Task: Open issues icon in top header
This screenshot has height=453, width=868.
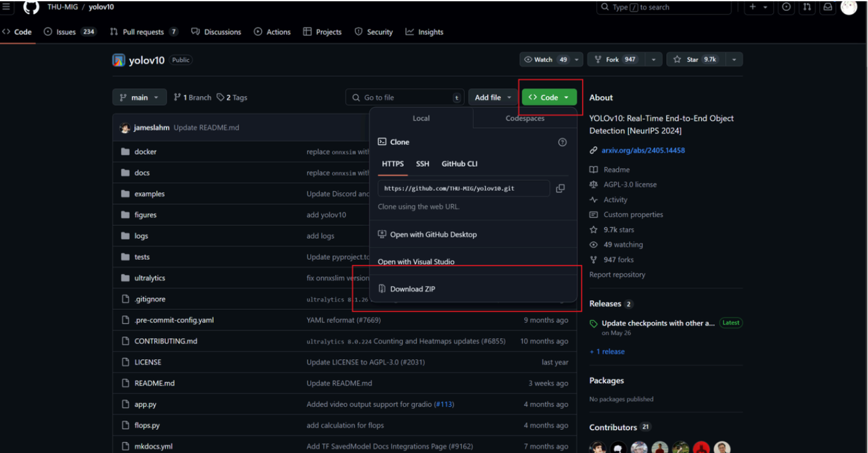Action: pyautogui.click(x=787, y=7)
